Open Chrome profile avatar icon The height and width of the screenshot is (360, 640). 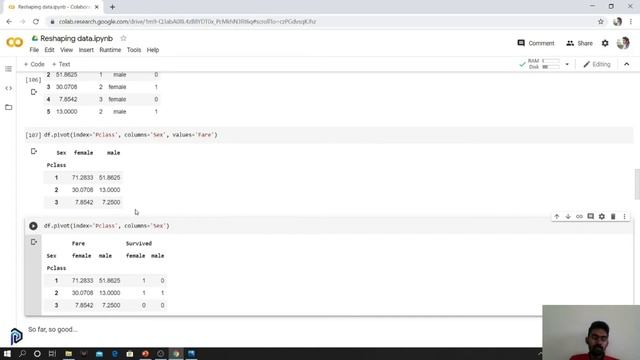pyautogui.click(x=617, y=22)
